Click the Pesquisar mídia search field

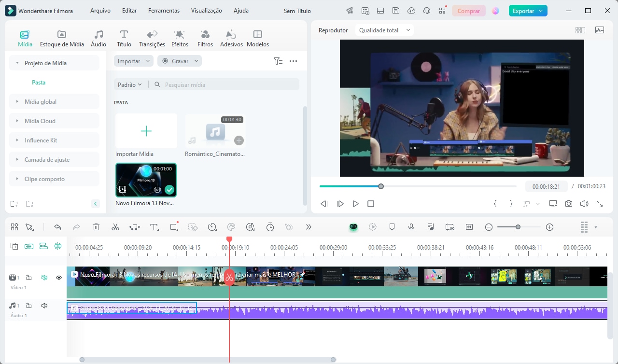224,84
